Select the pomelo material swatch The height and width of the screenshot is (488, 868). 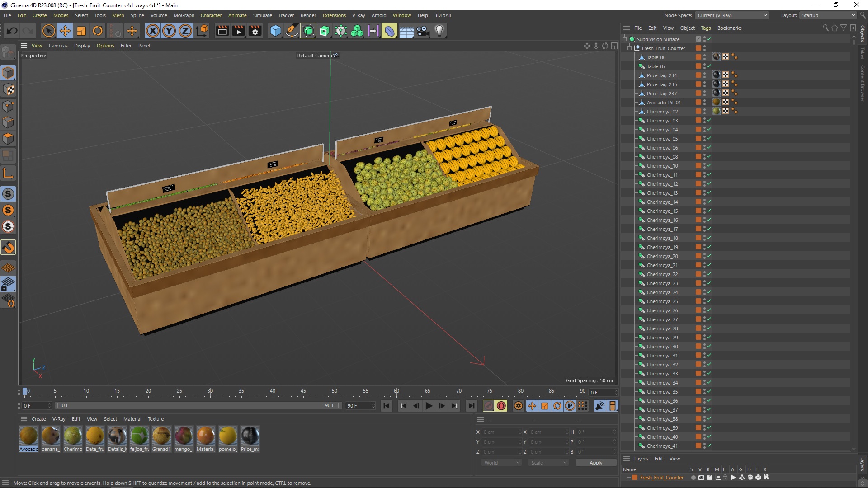point(228,436)
